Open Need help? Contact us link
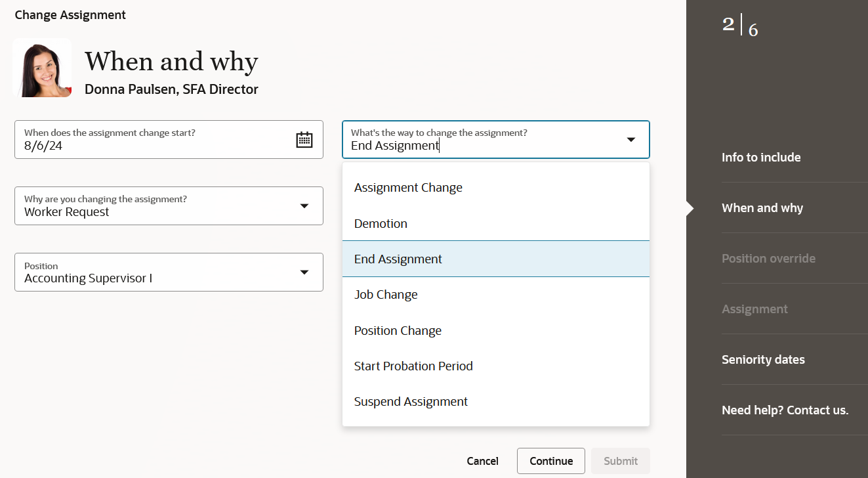This screenshot has height=478, width=868. (x=785, y=410)
